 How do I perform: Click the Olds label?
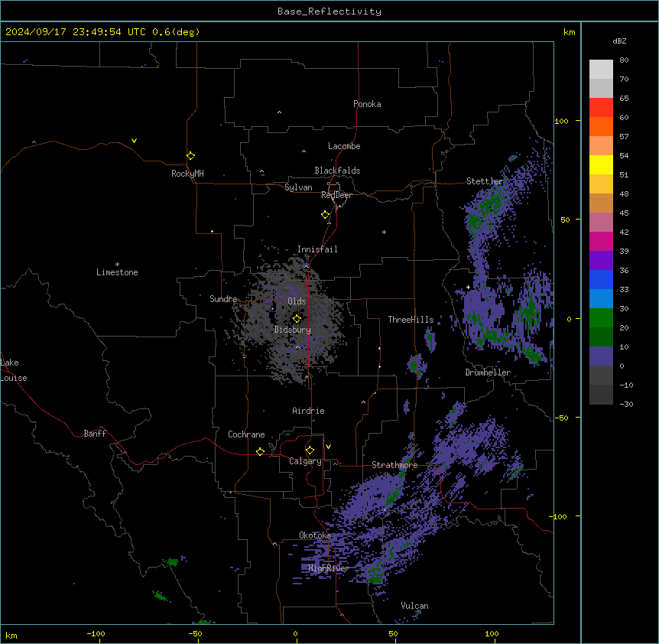pos(297,301)
